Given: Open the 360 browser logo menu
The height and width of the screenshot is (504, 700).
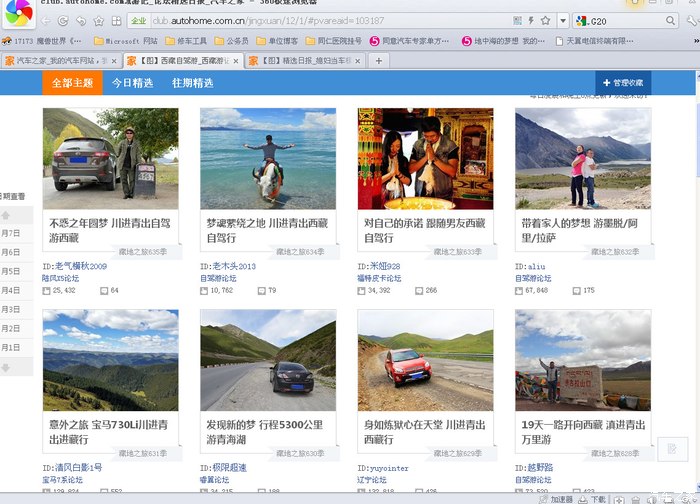Looking at the screenshot, I should point(16,16).
